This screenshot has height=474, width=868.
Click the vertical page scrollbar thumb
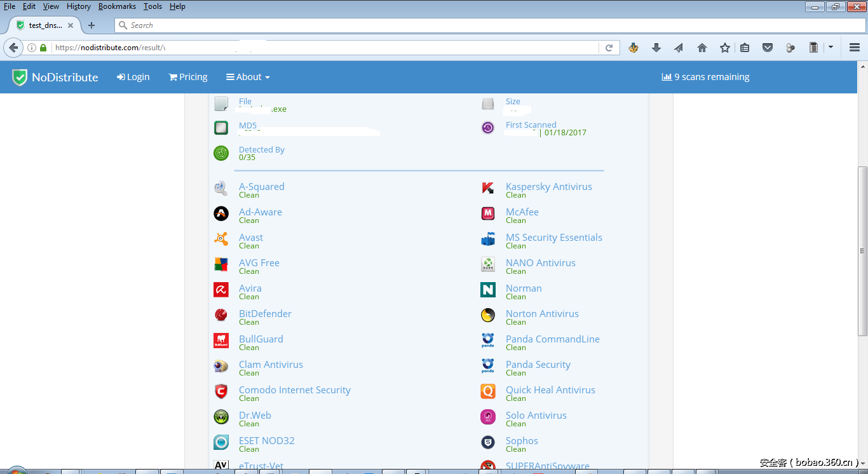pyautogui.click(x=862, y=251)
